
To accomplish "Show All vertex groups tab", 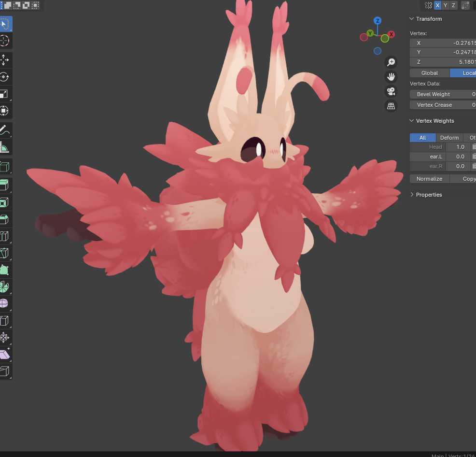I will coord(422,138).
